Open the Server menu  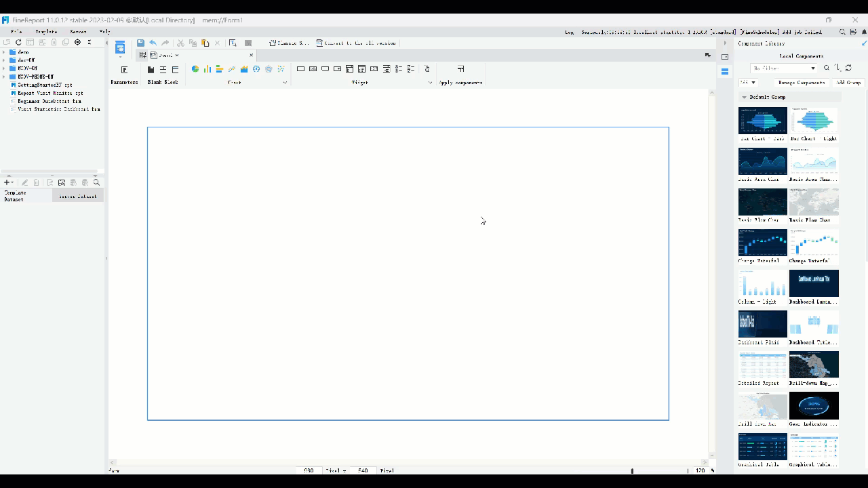point(78,32)
